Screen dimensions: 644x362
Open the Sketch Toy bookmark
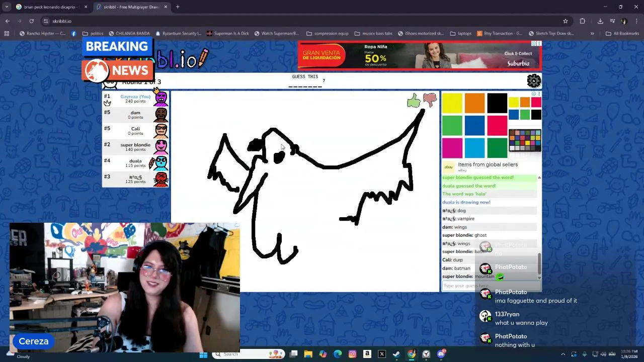pos(551,34)
